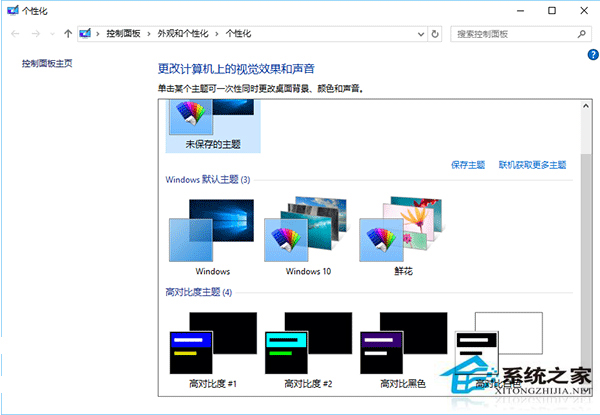Open 控制面板 breadcrumb
Screen dimensions: 600x415
coord(123,34)
